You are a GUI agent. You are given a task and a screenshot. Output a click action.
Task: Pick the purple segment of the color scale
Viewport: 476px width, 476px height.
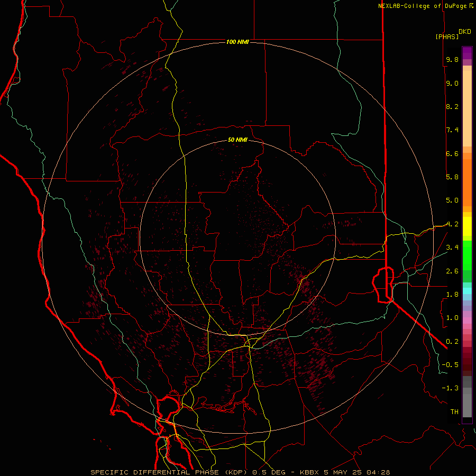pyautogui.click(x=467, y=53)
